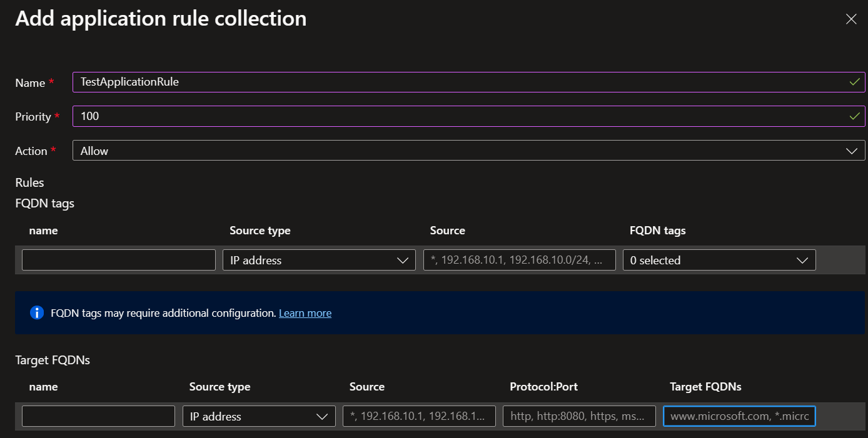Click the green checkmark in Name field
868x438 pixels.
pyautogui.click(x=854, y=82)
